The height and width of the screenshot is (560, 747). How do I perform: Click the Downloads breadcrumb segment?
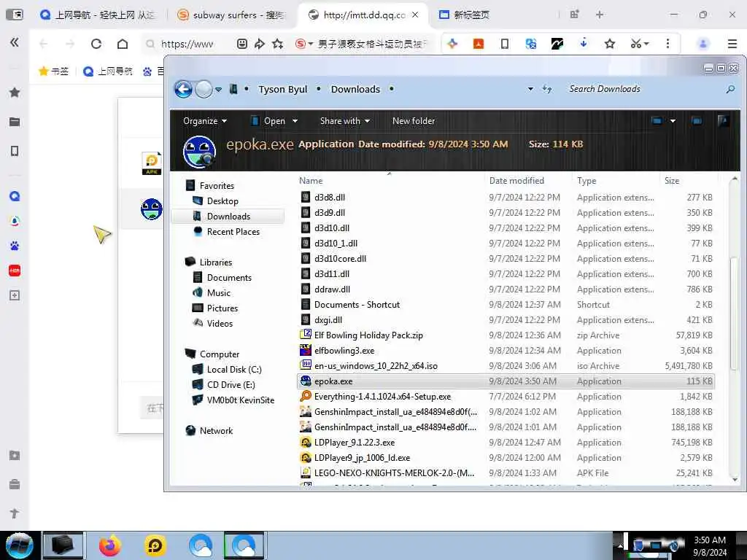tap(355, 89)
